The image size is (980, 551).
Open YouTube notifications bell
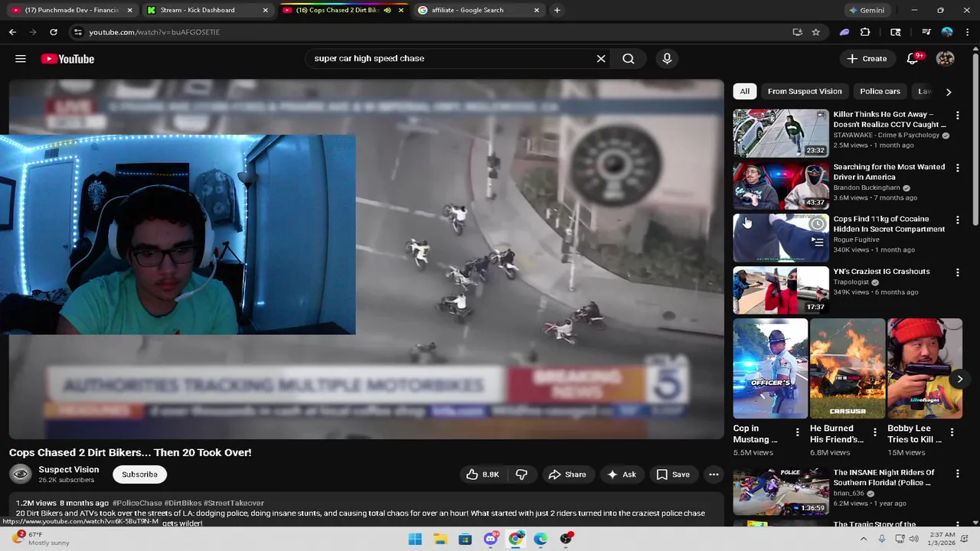tap(913, 59)
